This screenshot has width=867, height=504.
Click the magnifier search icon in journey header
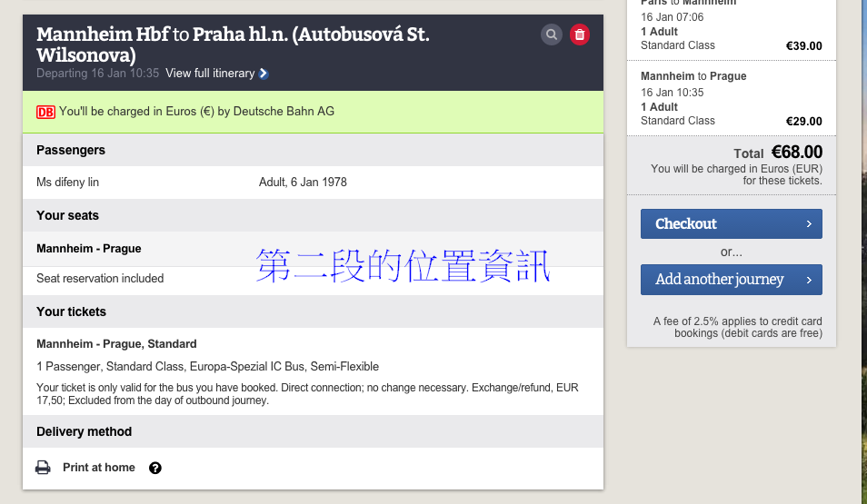pyautogui.click(x=552, y=35)
